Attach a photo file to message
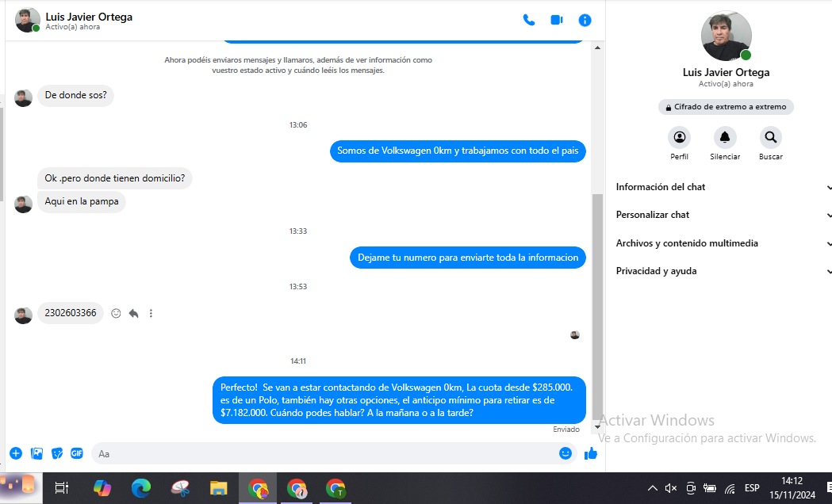The height and width of the screenshot is (504, 832). click(x=36, y=453)
